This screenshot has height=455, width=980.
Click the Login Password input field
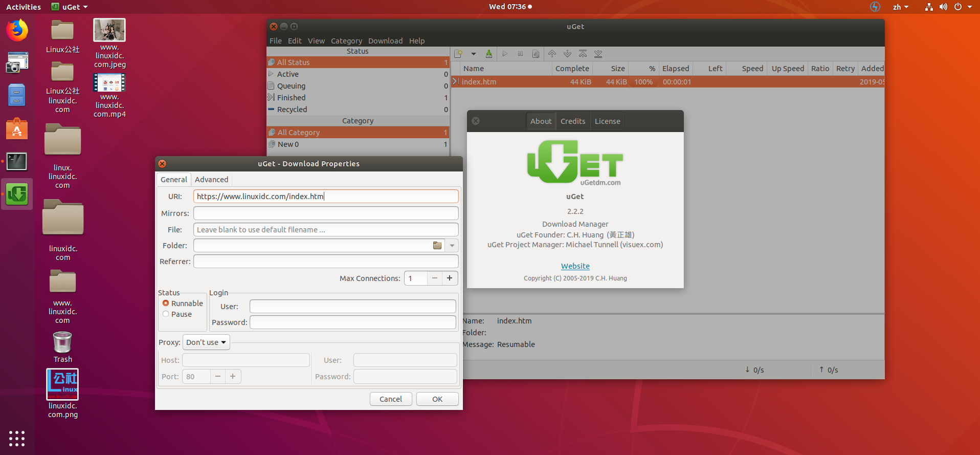click(x=353, y=322)
